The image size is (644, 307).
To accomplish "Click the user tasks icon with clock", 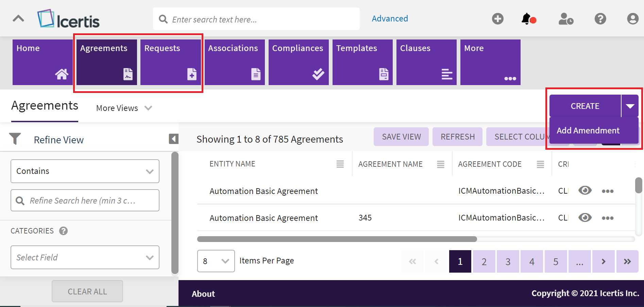I will [x=566, y=19].
